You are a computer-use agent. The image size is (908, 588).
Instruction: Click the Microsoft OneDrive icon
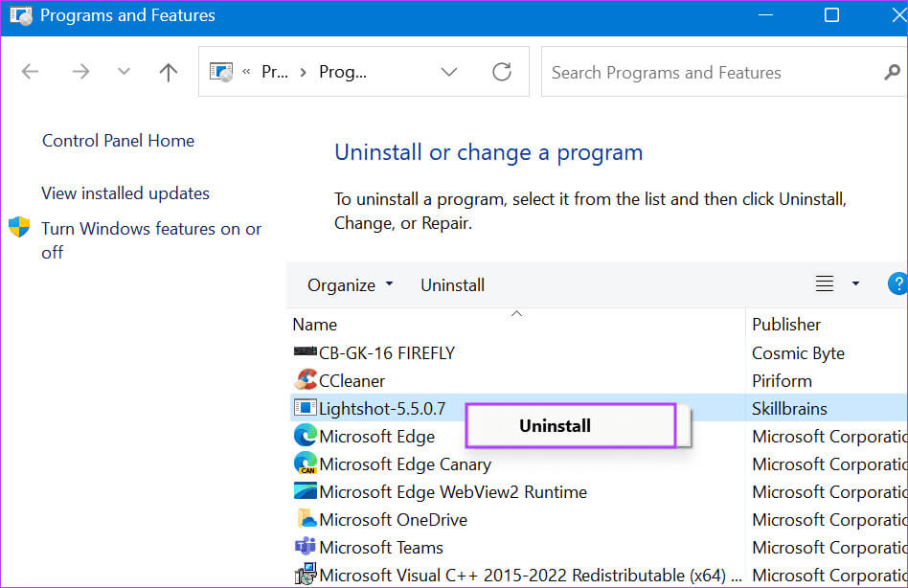(x=306, y=518)
